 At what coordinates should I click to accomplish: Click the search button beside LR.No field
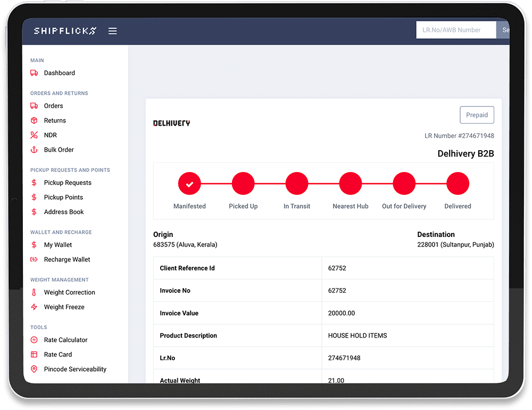coord(503,30)
